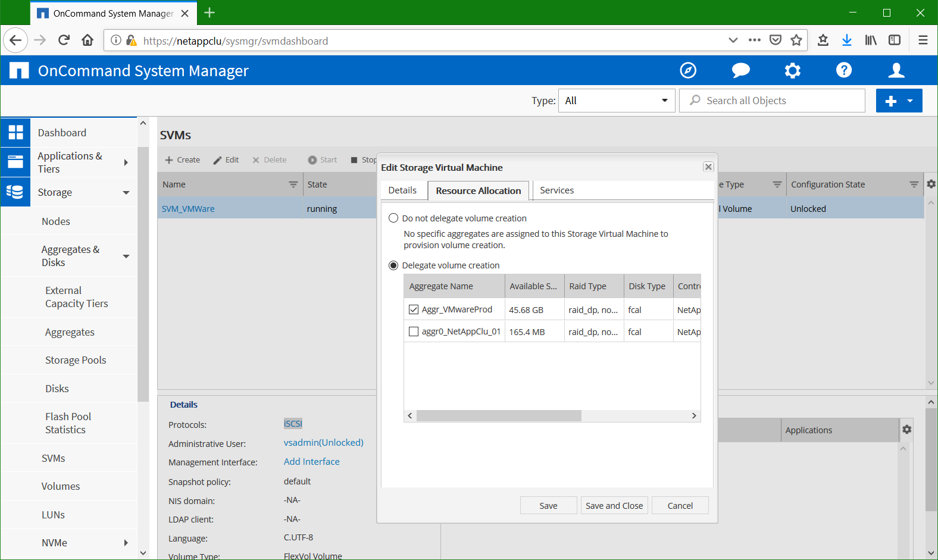The height and width of the screenshot is (560, 938).
Task: Open vsadmin(Unlocked) user link
Action: (323, 443)
